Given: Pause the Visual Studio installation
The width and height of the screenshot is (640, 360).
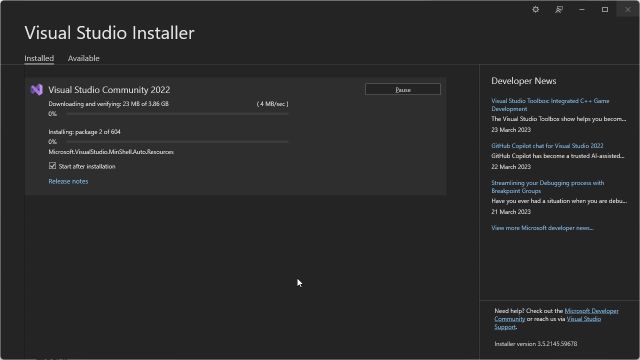Looking at the screenshot, I should coord(403,89).
